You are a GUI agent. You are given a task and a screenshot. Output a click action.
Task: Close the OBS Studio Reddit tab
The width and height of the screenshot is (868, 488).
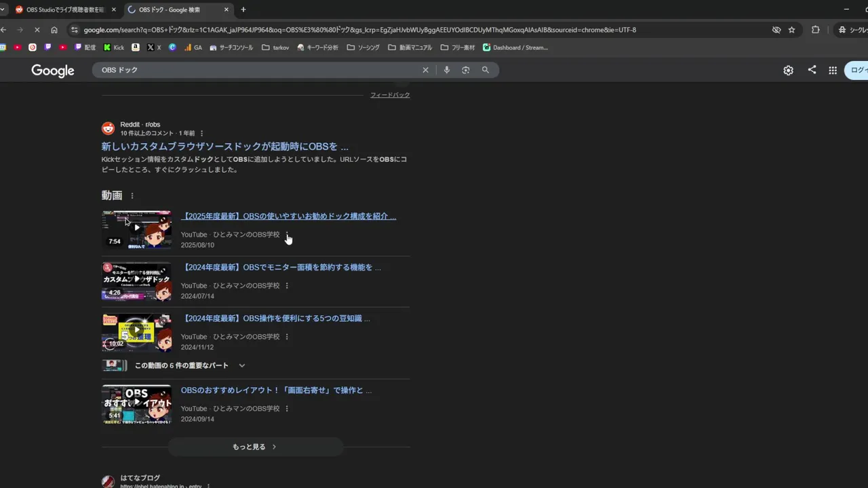click(x=113, y=9)
